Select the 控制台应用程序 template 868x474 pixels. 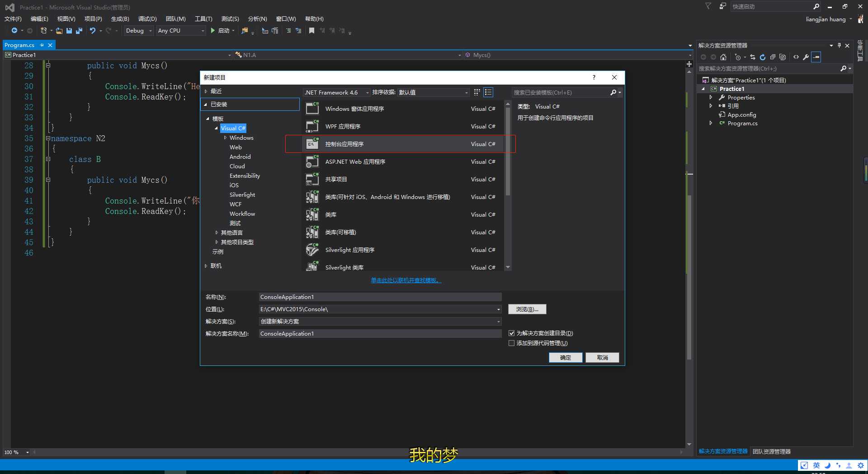[402, 144]
